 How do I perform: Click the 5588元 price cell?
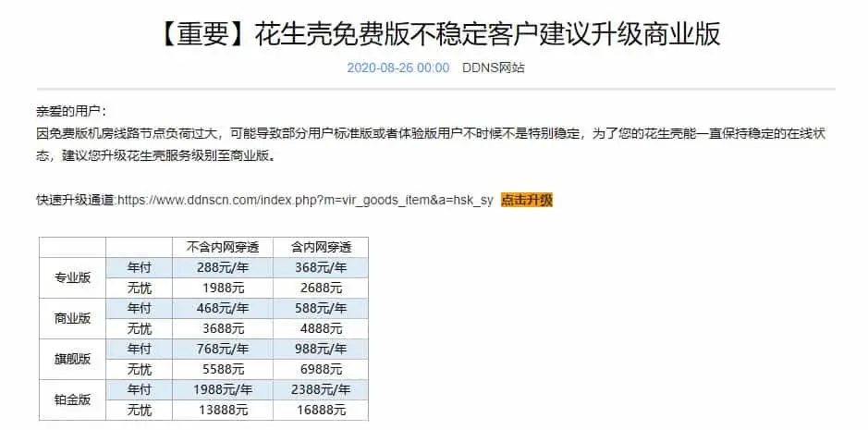[223, 369]
